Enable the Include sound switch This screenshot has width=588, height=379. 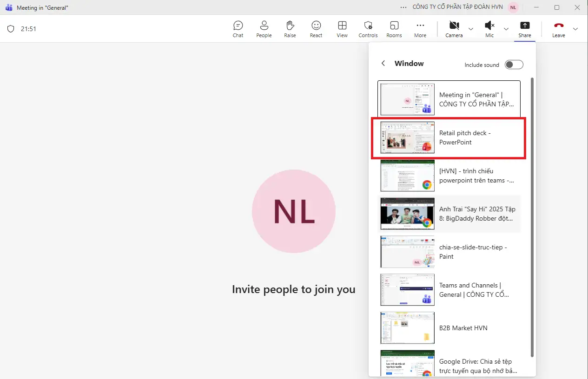pos(514,65)
